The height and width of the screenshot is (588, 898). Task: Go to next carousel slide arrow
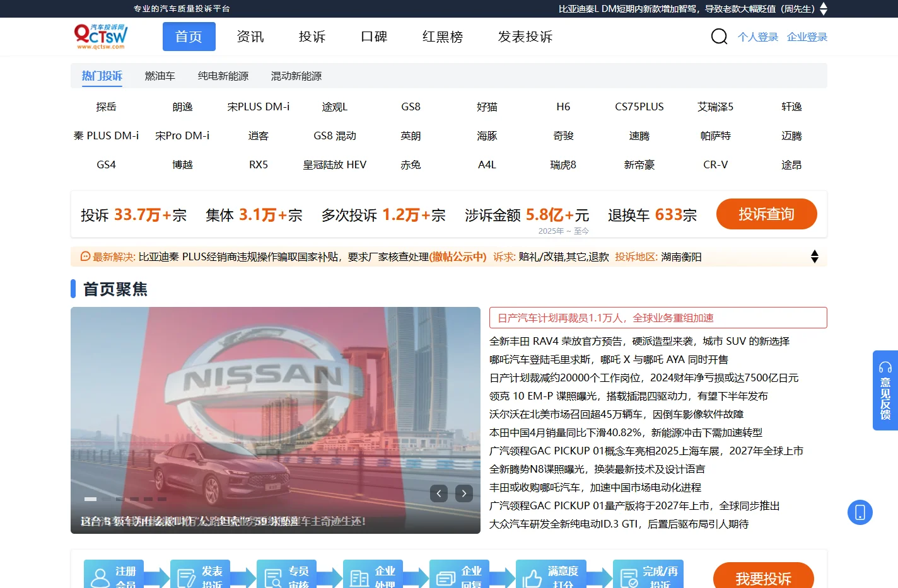tap(464, 493)
